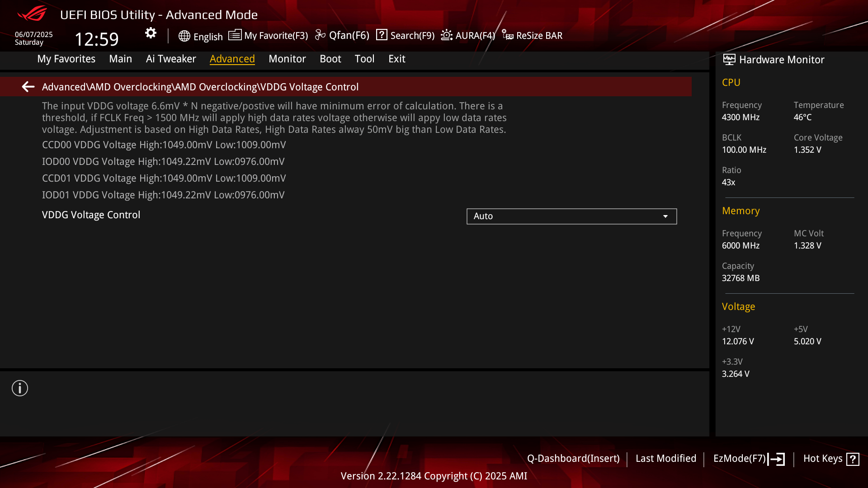The height and width of the screenshot is (488, 868).
Task: Click +5V reading 5.020 V
Action: (807, 342)
